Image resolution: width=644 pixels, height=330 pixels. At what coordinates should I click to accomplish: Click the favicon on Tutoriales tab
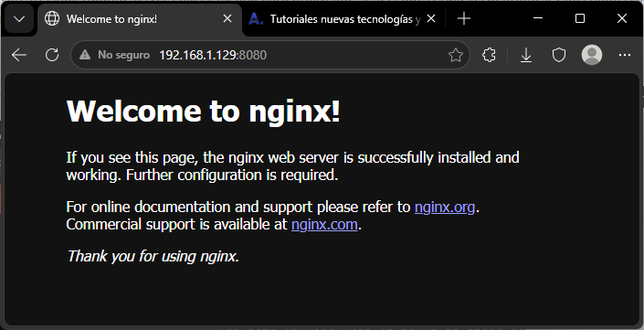point(256,18)
